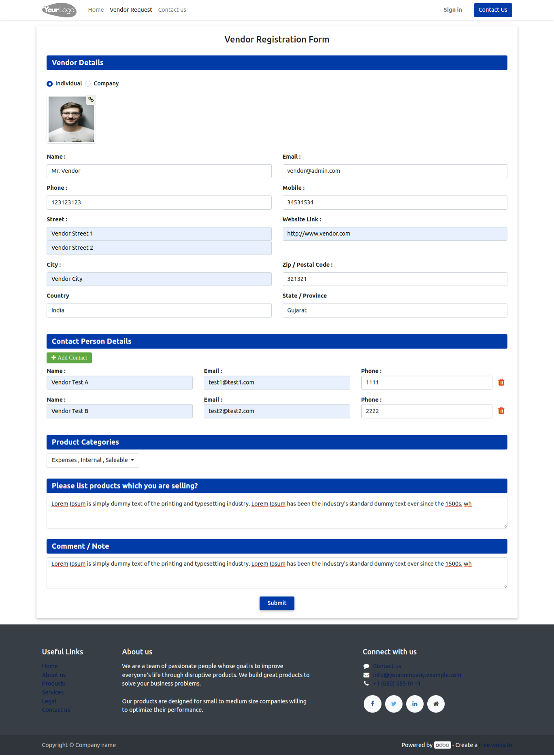Open the Twitter social icon
The width and height of the screenshot is (554, 756).
(x=394, y=704)
